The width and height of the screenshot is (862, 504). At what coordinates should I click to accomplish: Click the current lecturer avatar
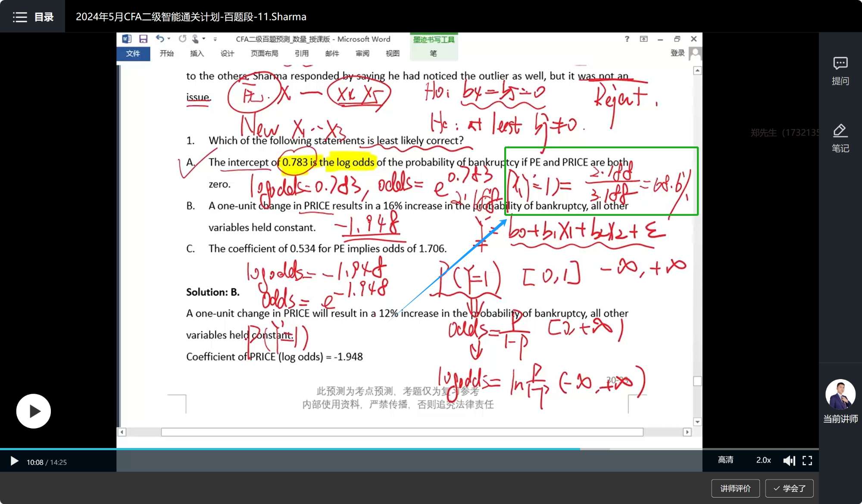pos(840,394)
